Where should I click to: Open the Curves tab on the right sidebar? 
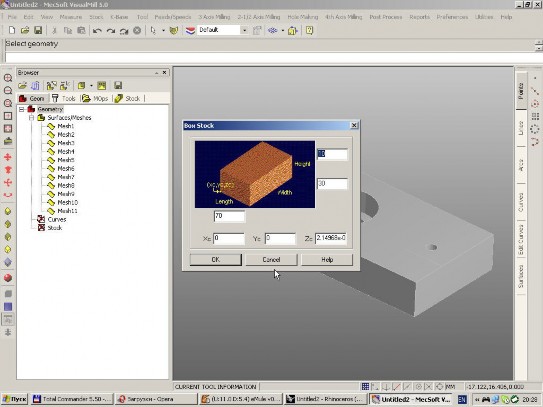[x=521, y=203]
